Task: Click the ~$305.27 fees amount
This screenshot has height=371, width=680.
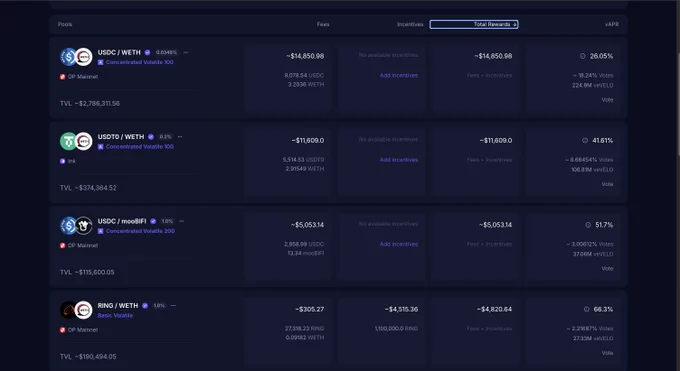Action: [309, 309]
